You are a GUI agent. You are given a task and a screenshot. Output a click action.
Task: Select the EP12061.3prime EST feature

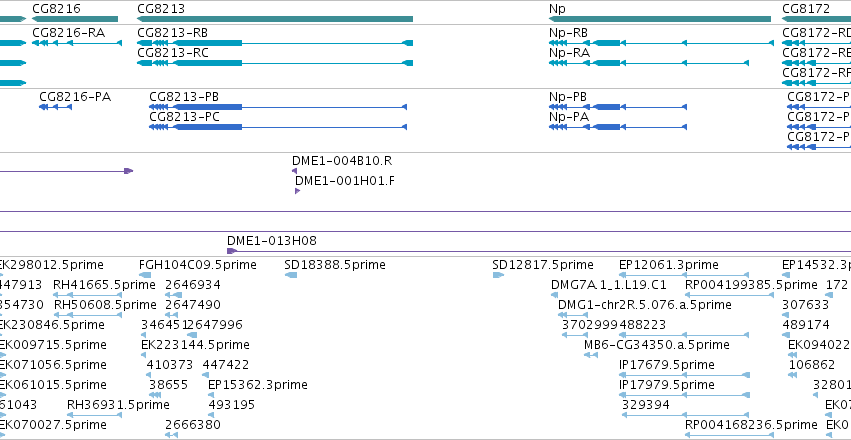coord(684,275)
